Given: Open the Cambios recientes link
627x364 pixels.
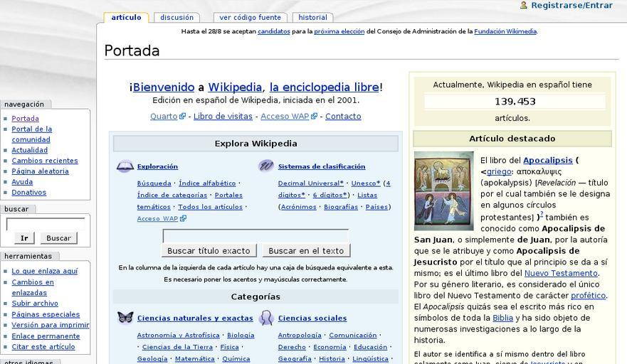Looking at the screenshot, I should (x=45, y=161).
